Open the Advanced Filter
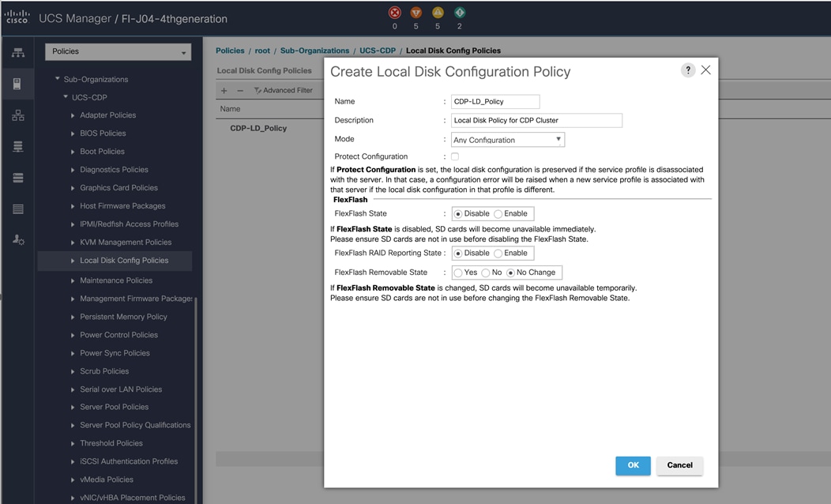Image resolution: width=831 pixels, height=504 pixels. (x=284, y=91)
